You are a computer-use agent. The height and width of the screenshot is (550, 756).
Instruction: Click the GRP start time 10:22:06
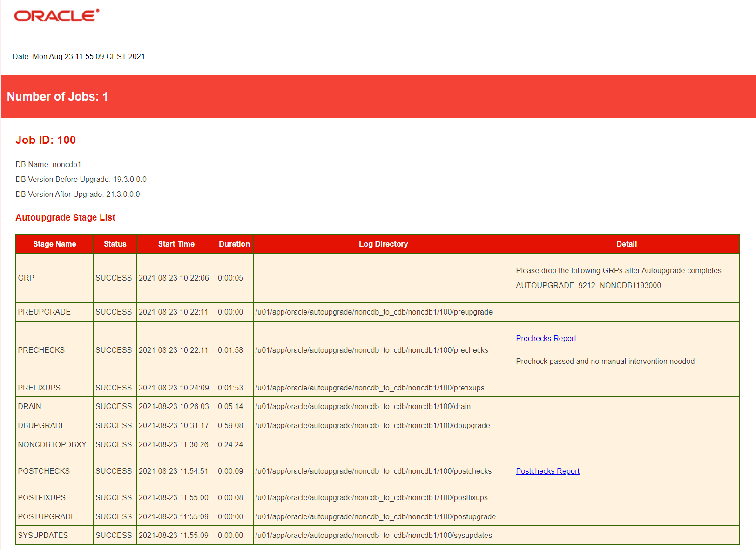tap(174, 278)
